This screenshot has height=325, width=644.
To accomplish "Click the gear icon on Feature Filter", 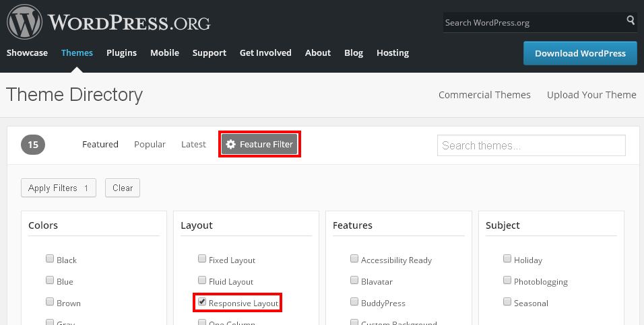I will click(231, 144).
